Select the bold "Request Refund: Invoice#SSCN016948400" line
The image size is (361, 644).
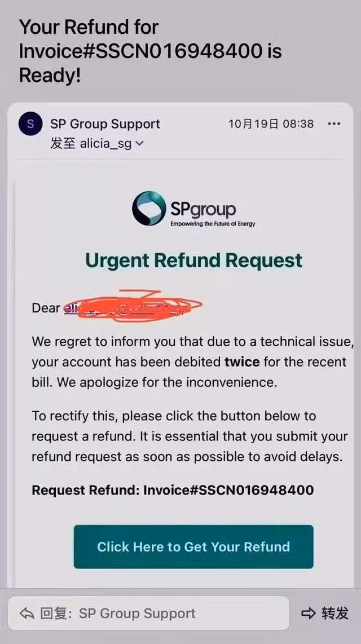click(173, 490)
